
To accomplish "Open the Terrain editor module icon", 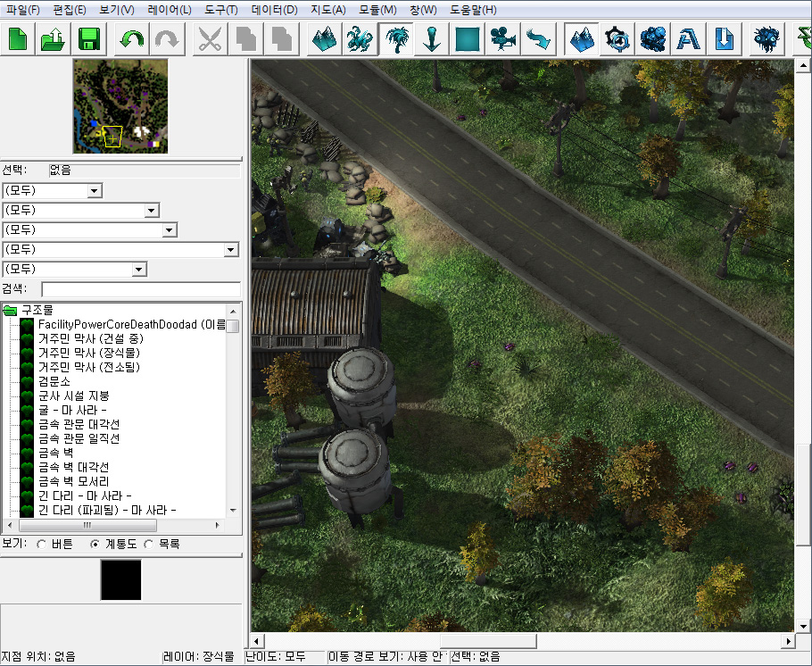I will (x=582, y=39).
